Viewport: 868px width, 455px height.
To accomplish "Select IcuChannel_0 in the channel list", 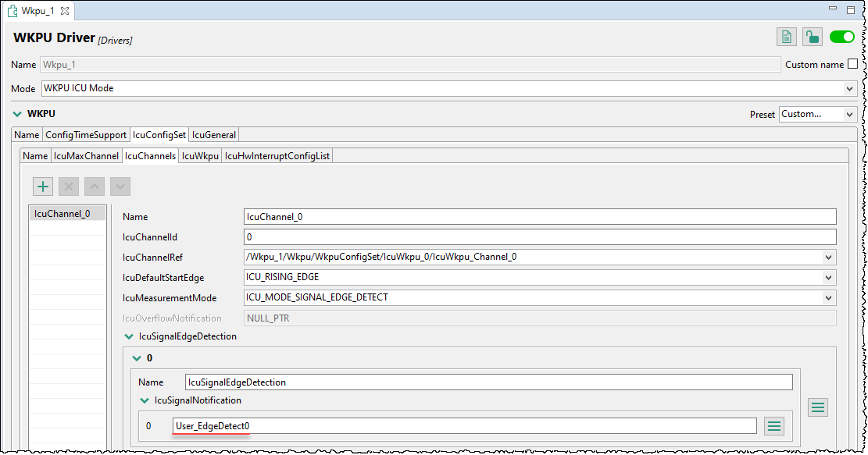I will (x=67, y=212).
